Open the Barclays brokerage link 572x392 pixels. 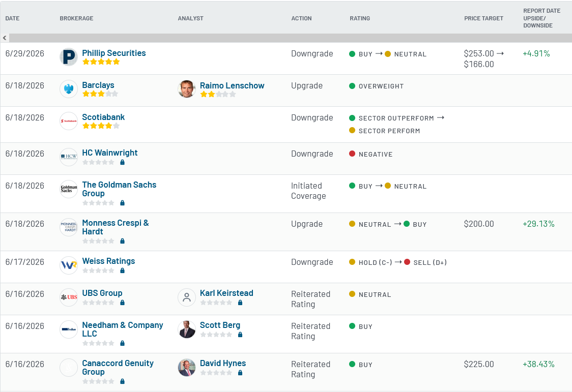98,85
